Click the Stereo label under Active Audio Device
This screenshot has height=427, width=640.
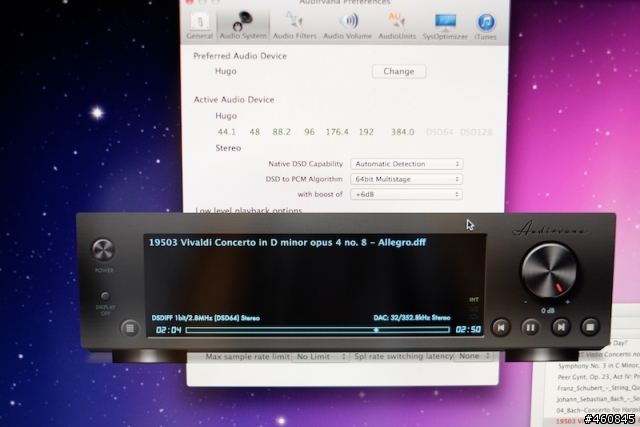pyautogui.click(x=228, y=148)
